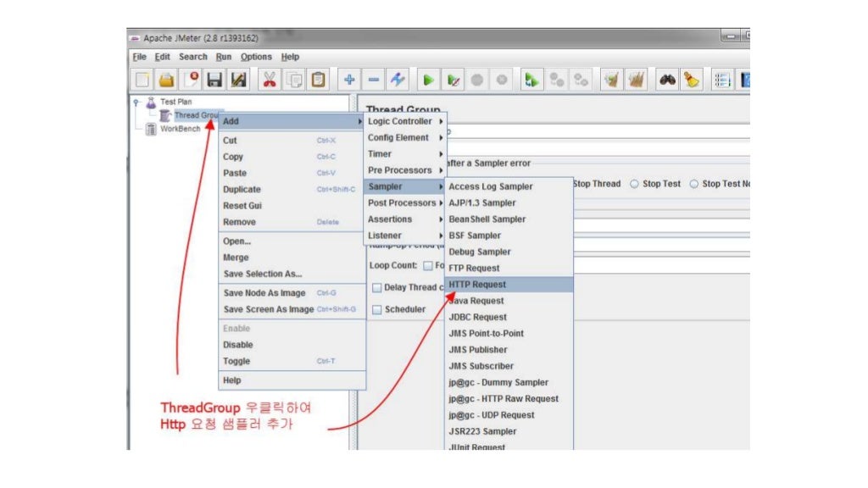
Task: Click the Clear results icon
Action: click(612, 80)
